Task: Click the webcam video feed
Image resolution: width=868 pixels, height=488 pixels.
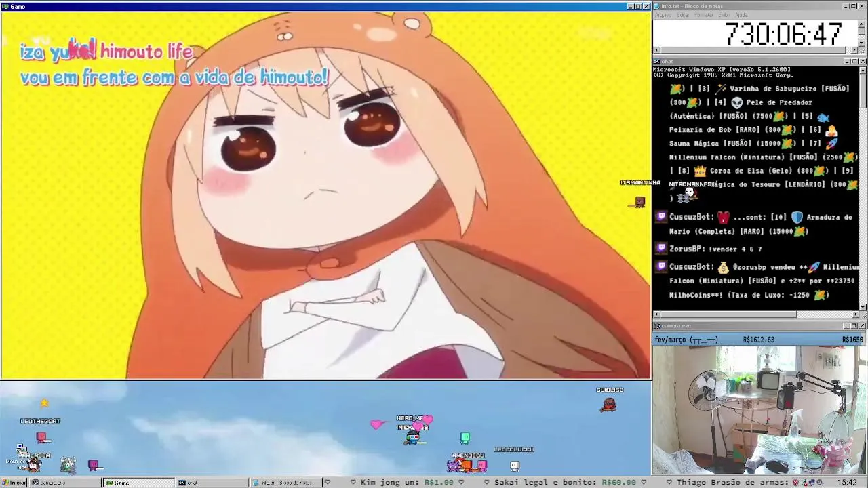Action: (759, 410)
